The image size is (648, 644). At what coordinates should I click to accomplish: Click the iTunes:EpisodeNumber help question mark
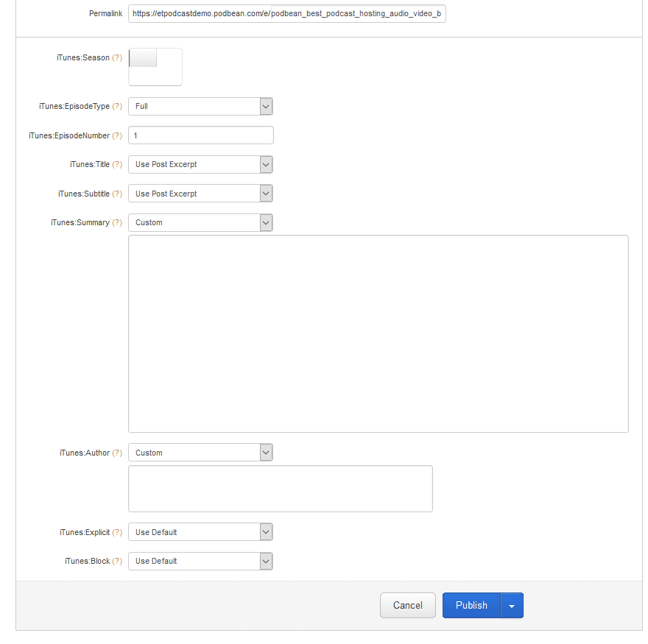(x=117, y=135)
